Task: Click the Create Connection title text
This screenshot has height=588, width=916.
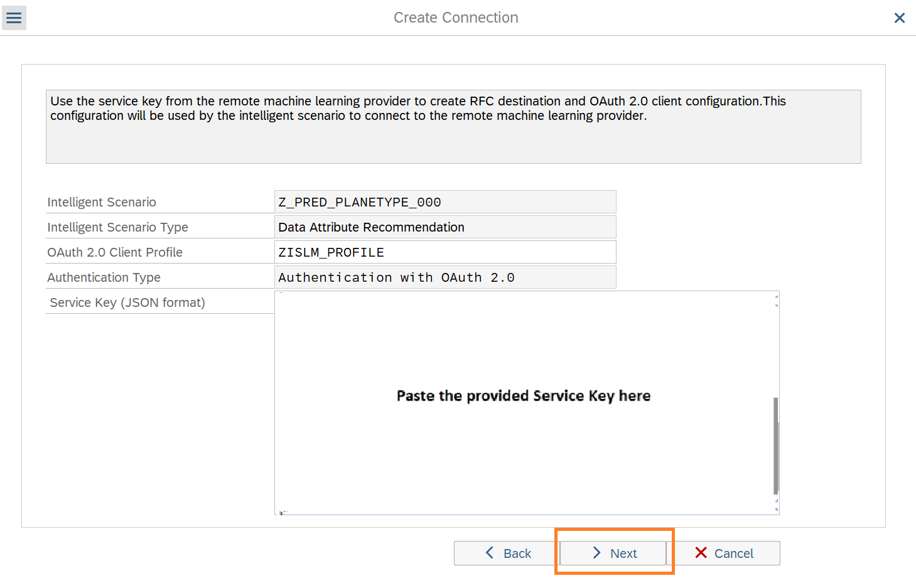Action: point(456,18)
